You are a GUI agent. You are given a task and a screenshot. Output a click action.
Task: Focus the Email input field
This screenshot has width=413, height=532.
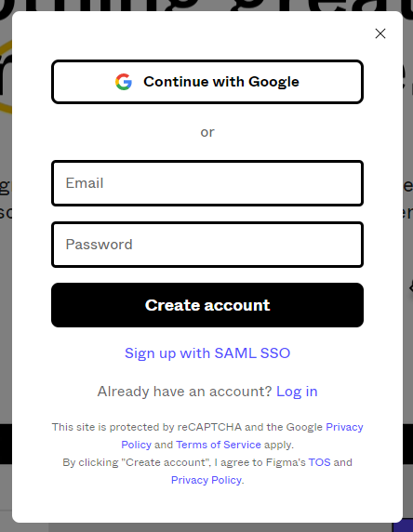click(x=207, y=183)
